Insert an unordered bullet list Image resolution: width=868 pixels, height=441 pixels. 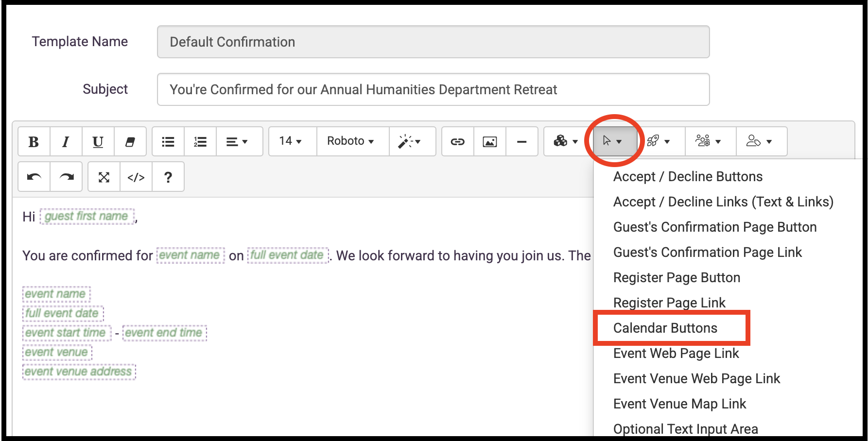(168, 142)
